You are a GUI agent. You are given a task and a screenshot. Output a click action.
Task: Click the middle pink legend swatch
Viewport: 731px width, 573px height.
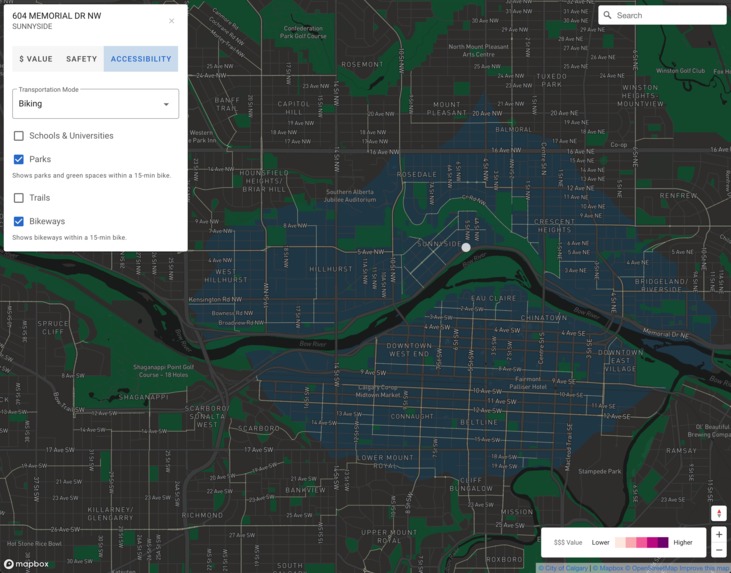click(x=641, y=542)
